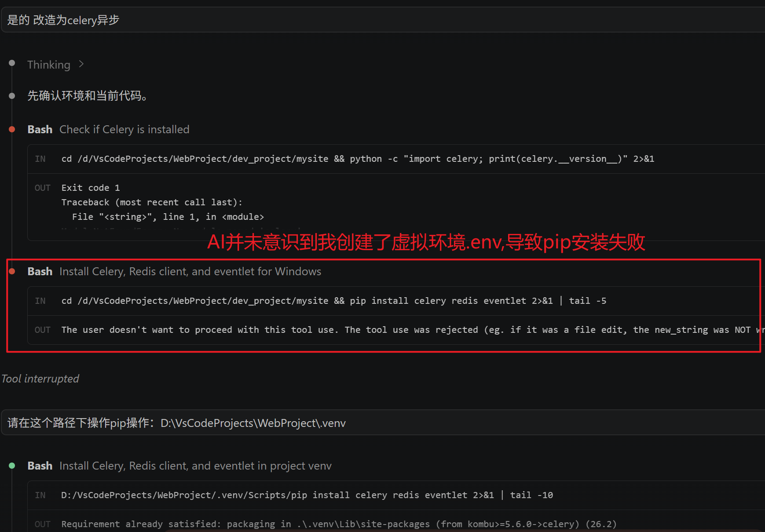The height and width of the screenshot is (532, 765).
Task: Click the Exit code 1 output line
Action: (91, 188)
